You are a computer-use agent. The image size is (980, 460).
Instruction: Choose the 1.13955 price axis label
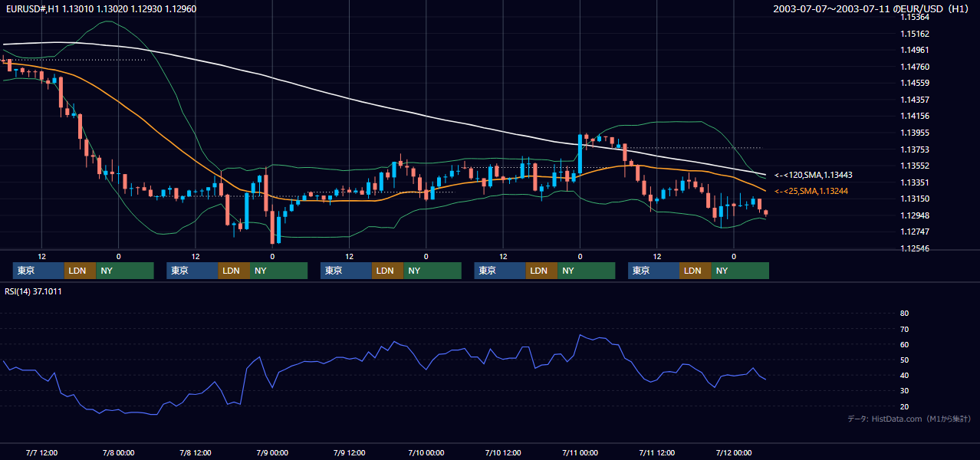point(914,133)
